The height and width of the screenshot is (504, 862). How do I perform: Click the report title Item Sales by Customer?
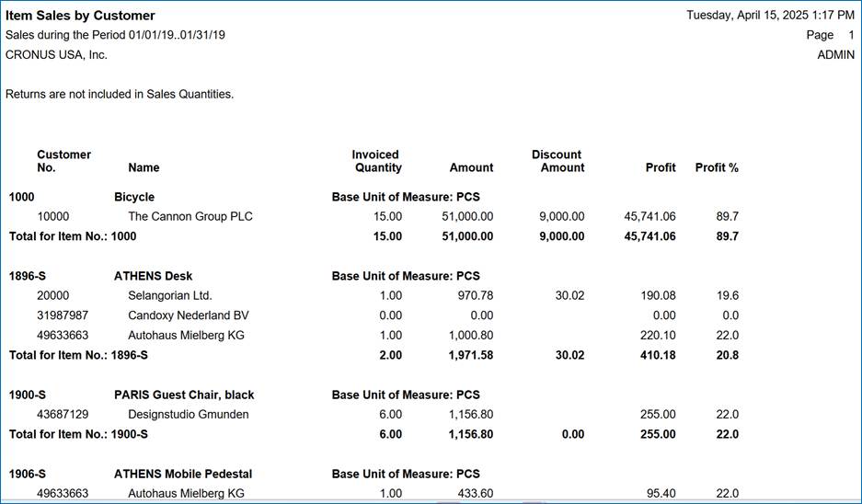click(81, 16)
